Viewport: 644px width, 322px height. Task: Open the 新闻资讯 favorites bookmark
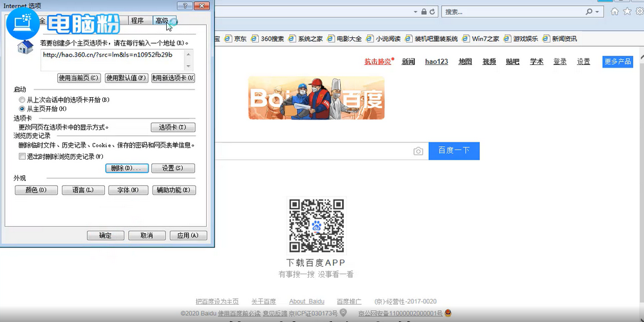[560, 39]
